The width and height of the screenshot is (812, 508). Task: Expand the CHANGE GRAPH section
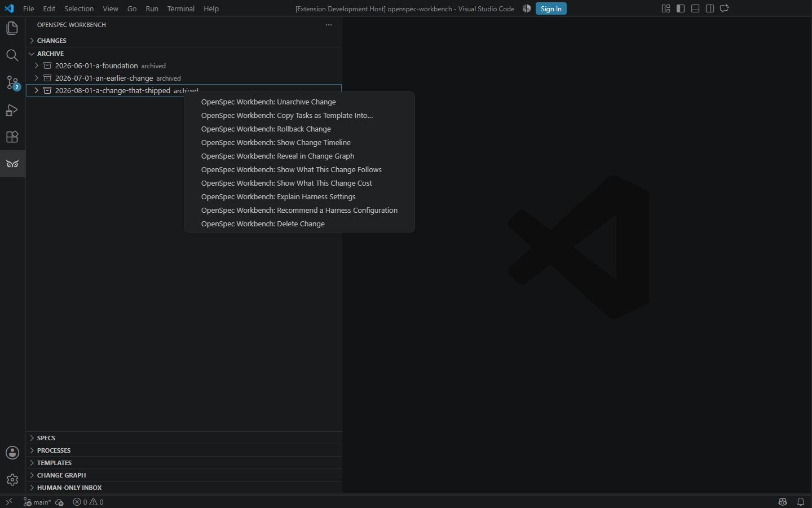[x=184, y=475]
